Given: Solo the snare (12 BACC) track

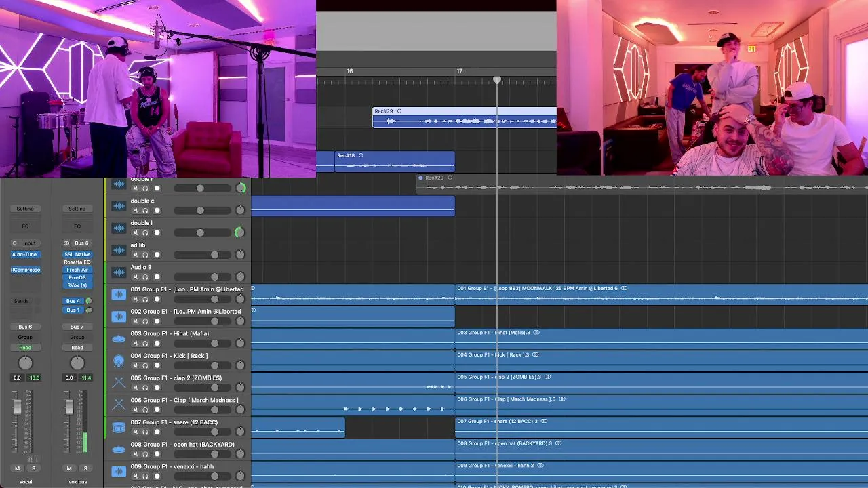Looking at the screenshot, I should click(145, 432).
